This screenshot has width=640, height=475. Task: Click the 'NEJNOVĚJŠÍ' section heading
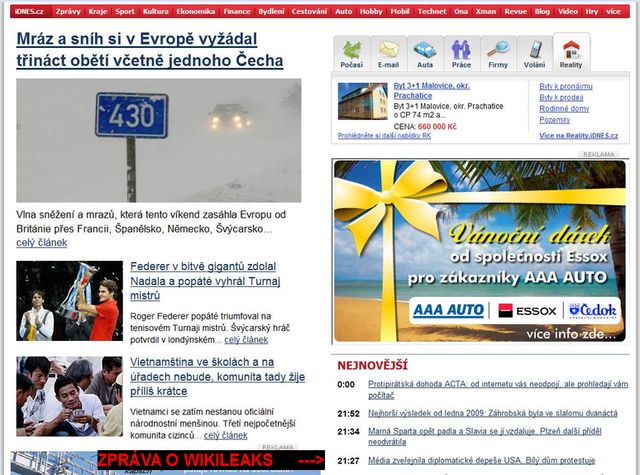[372, 365]
